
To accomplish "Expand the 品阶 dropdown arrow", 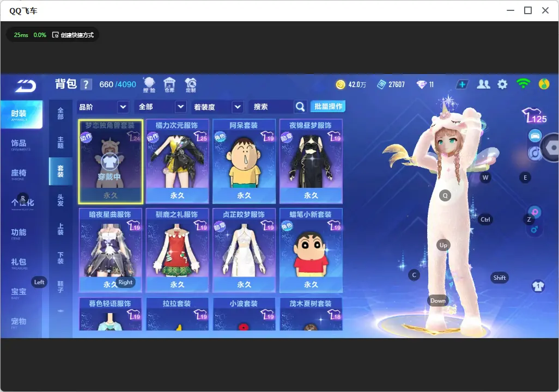I will pyautogui.click(x=123, y=107).
